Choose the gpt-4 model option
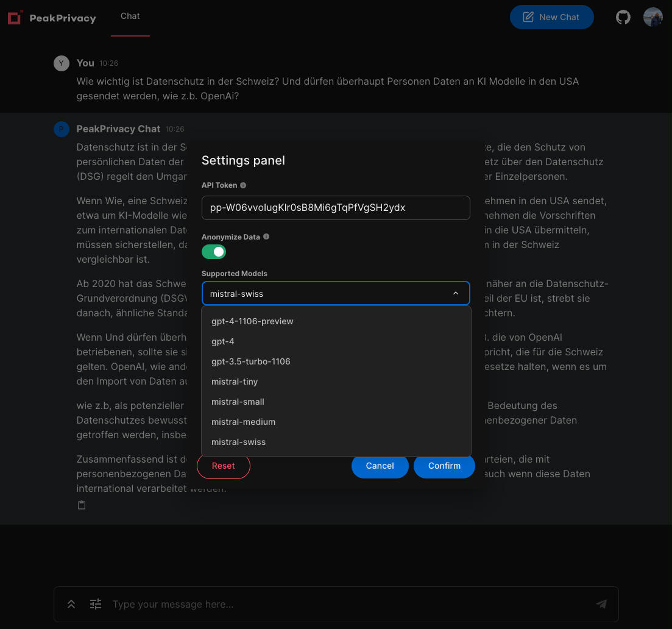The width and height of the screenshot is (672, 629). click(x=336, y=341)
